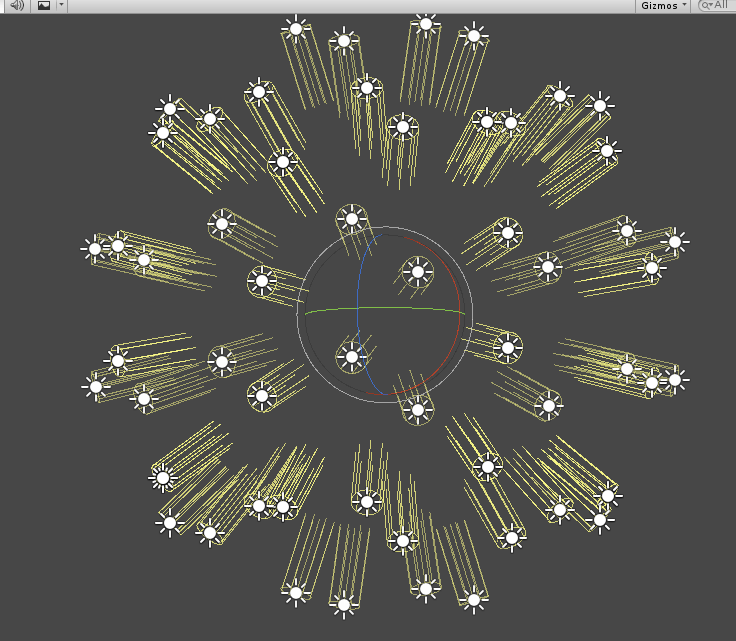Select the bottommost light gizmo in the scene
This screenshot has height=641, width=736.
coord(344,604)
